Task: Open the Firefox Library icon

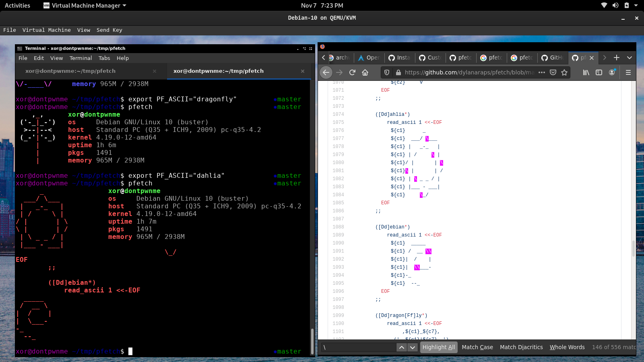Action: coord(586,72)
